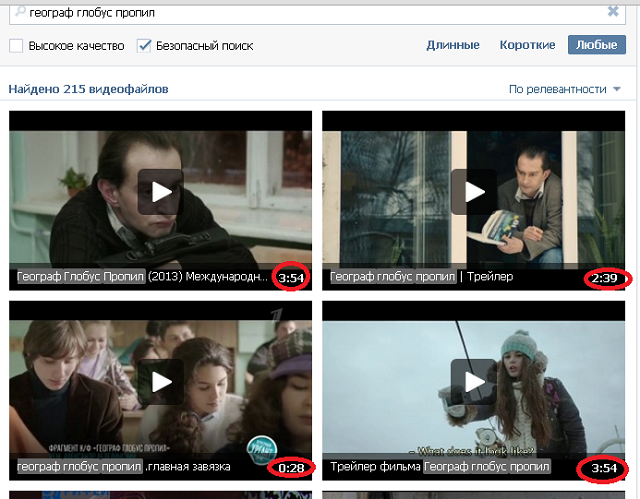
Task: Click the 0:28 duration label
Action: click(291, 468)
